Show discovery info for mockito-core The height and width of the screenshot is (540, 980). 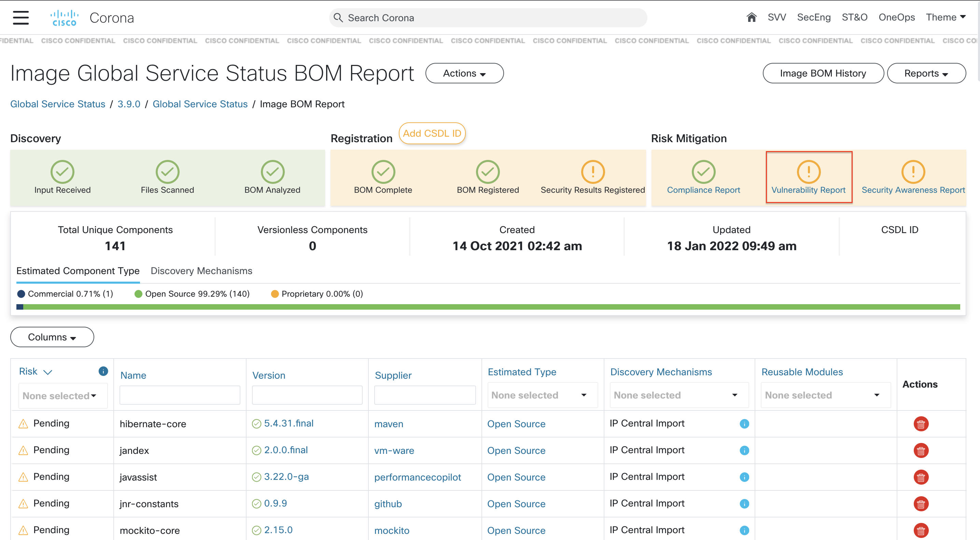coord(744,530)
